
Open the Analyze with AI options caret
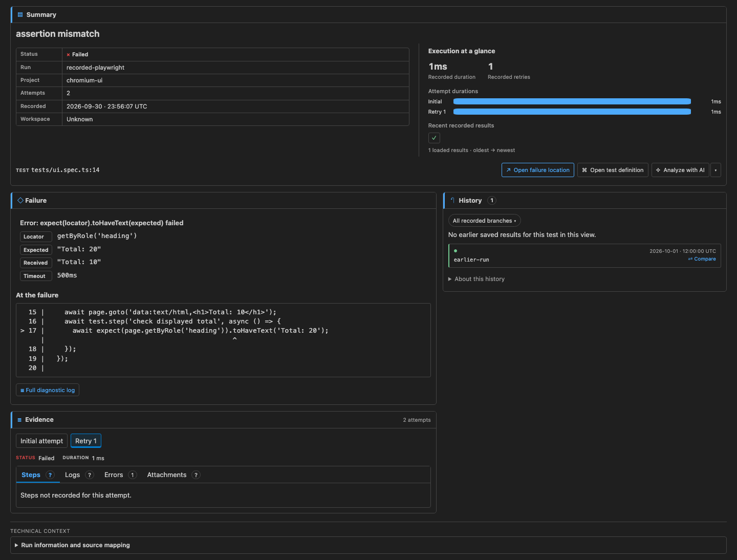coord(716,170)
